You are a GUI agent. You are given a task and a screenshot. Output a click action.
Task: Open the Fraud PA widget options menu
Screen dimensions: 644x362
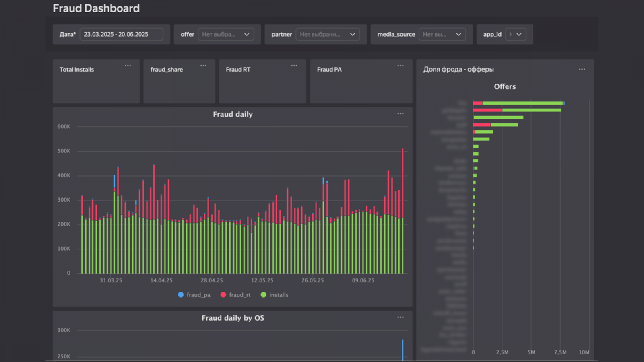point(400,66)
